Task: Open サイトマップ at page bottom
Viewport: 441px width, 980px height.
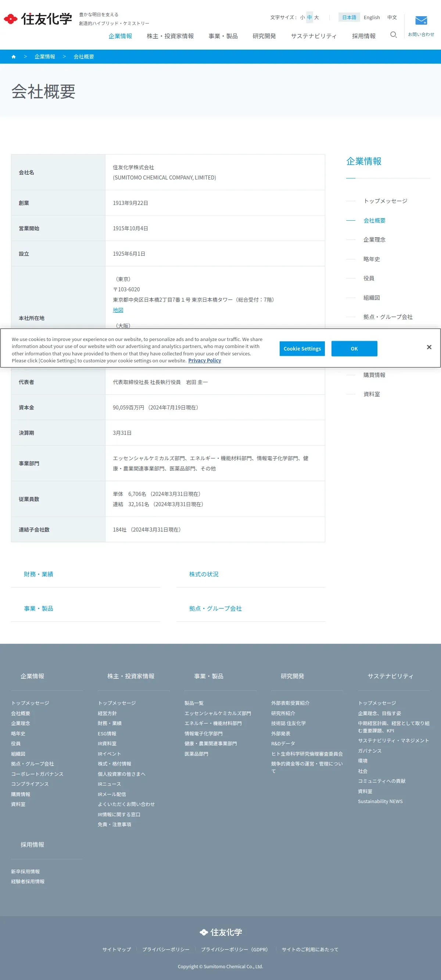Action: pos(117,949)
